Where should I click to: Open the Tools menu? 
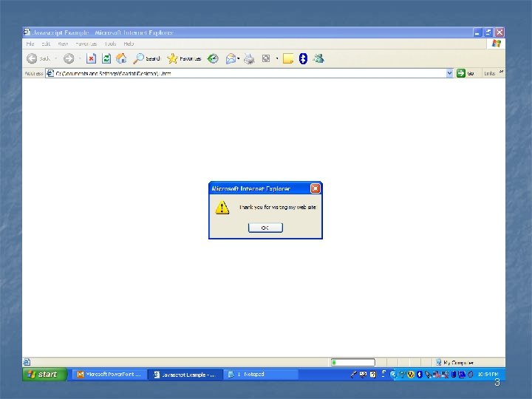[110, 44]
